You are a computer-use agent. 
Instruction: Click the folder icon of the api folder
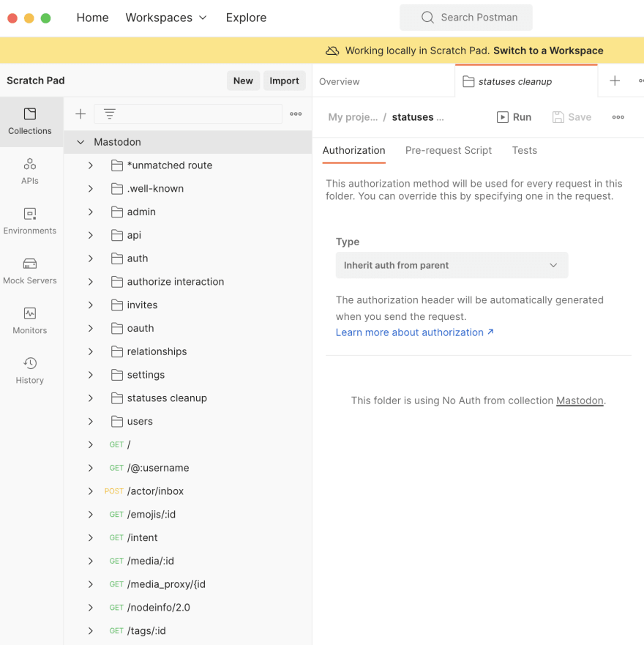(117, 235)
